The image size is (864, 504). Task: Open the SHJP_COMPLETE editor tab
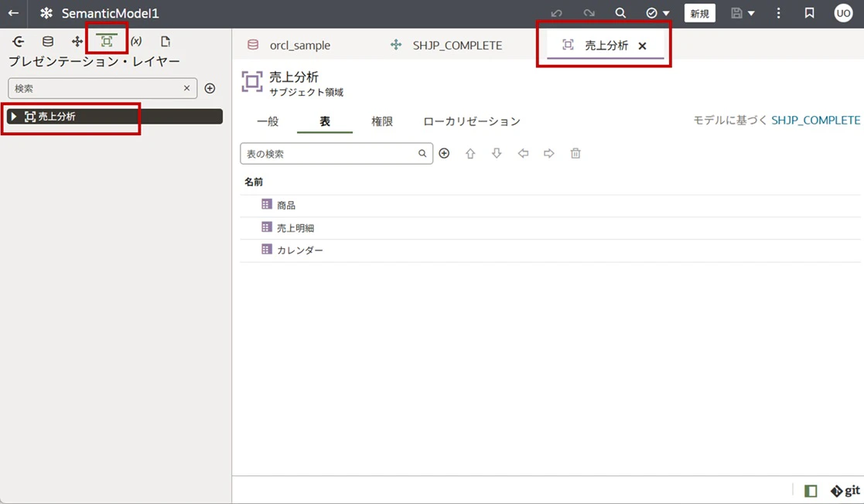coord(446,45)
